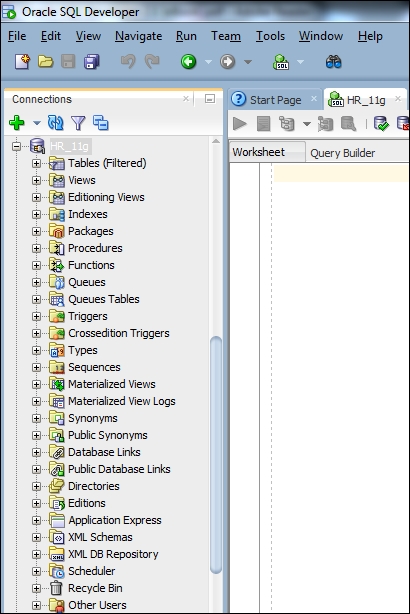This screenshot has height=614, width=410.
Task: Apply filter using the funnel icon
Action: tap(78, 123)
